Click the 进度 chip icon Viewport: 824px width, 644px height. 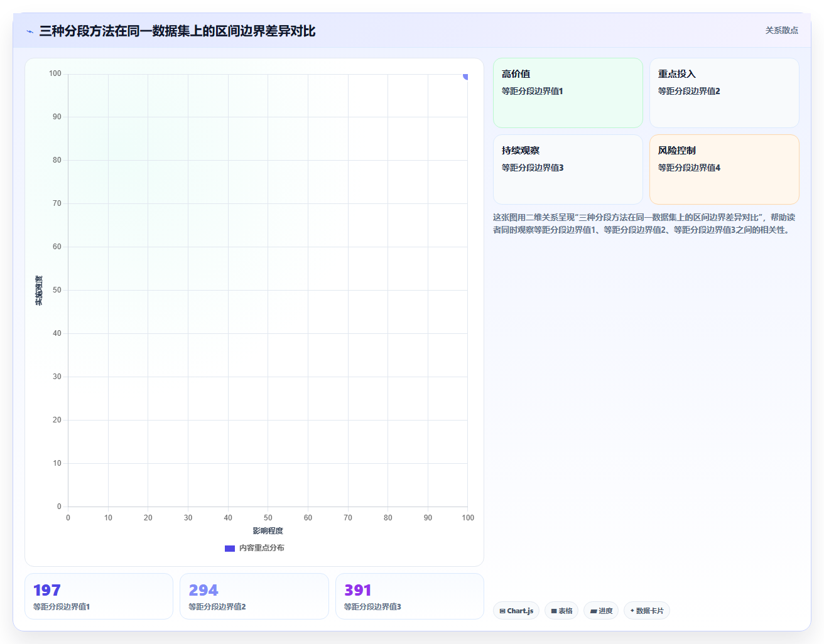click(594, 611)
